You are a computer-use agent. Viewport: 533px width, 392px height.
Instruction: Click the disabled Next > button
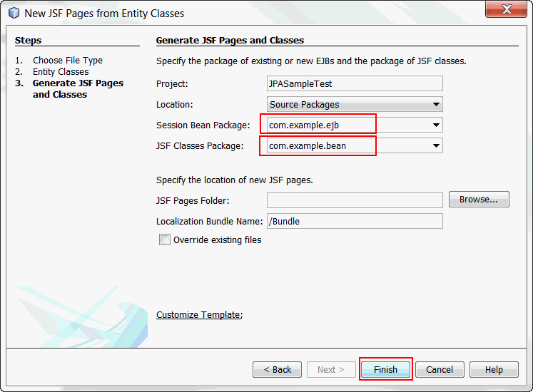[331, 369]
